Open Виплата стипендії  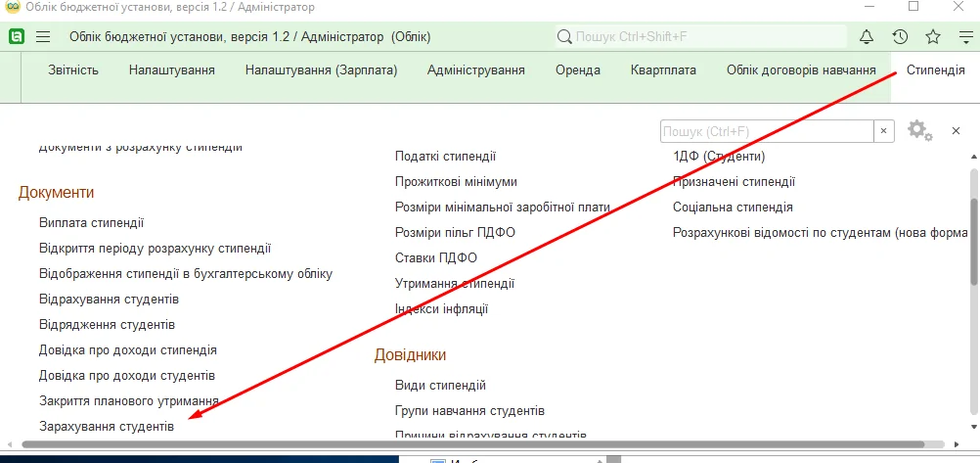point(91,223)
